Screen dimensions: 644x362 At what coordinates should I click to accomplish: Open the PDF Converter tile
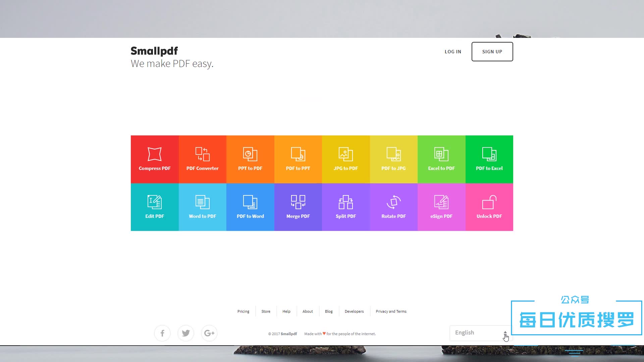coord(203,159)
